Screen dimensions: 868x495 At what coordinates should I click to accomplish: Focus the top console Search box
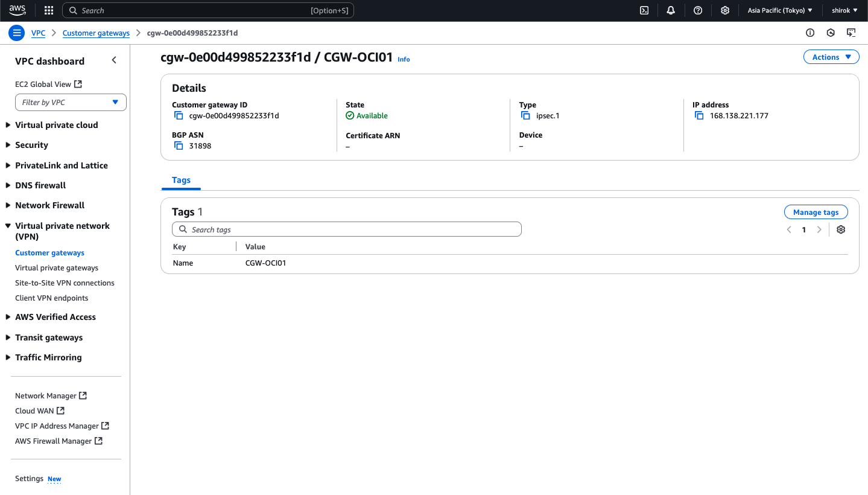(x=208, y=10)
